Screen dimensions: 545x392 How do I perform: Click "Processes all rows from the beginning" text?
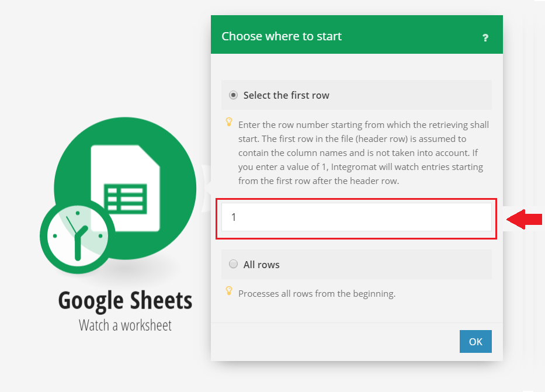coord(317,293)
